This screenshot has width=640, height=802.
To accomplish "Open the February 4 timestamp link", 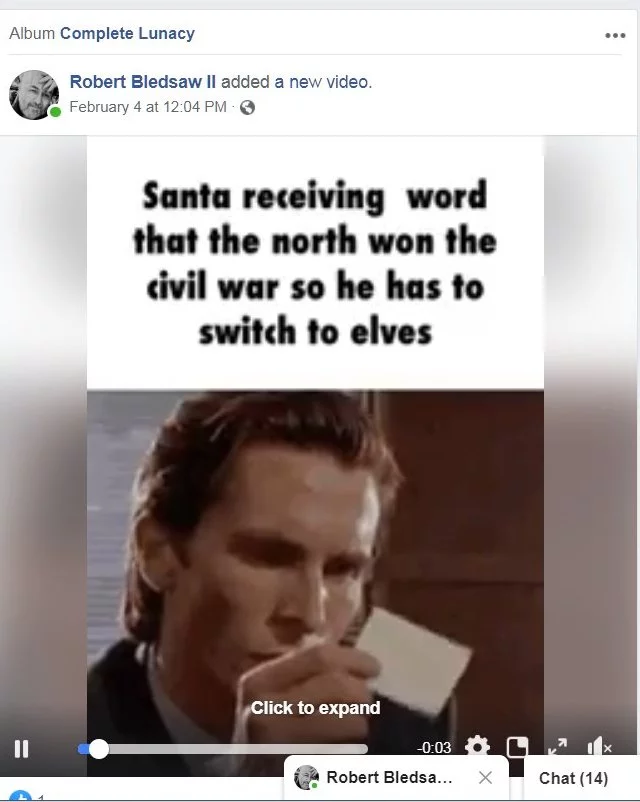I will (148, 107).
